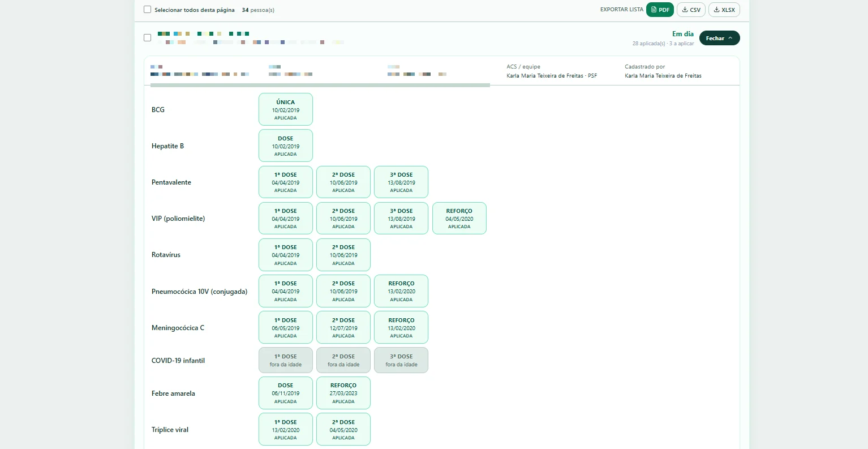
Task: Select Pneumocócica 10V Reforço dose card
Action: [401, 291]
